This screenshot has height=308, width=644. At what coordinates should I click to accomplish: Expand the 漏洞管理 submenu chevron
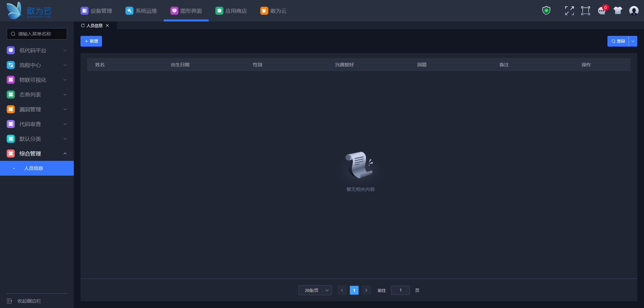[65, 109]
